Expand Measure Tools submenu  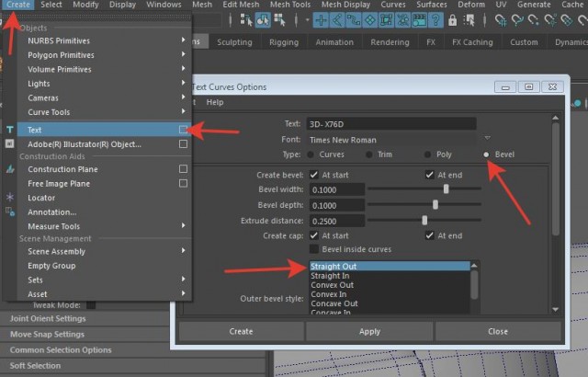[x=183, y=225]
